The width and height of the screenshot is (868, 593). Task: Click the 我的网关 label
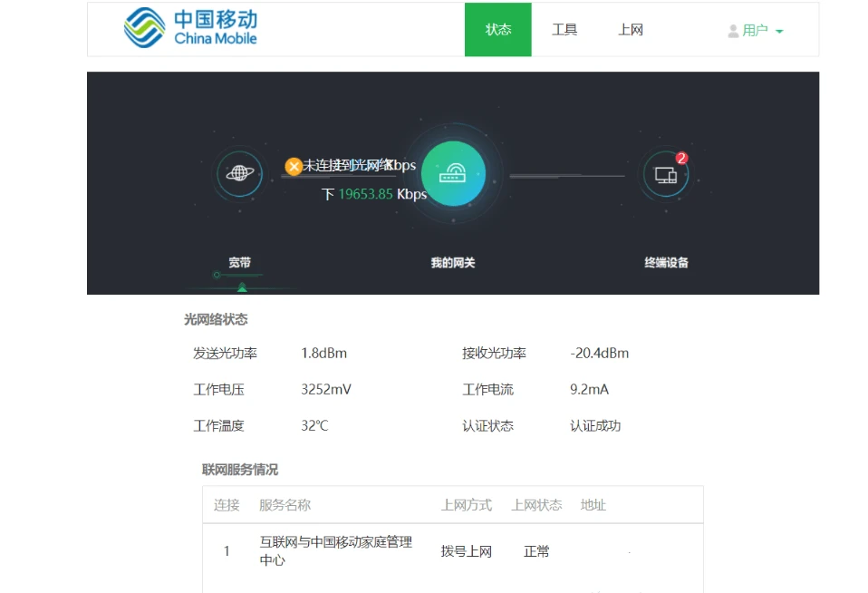453,263
